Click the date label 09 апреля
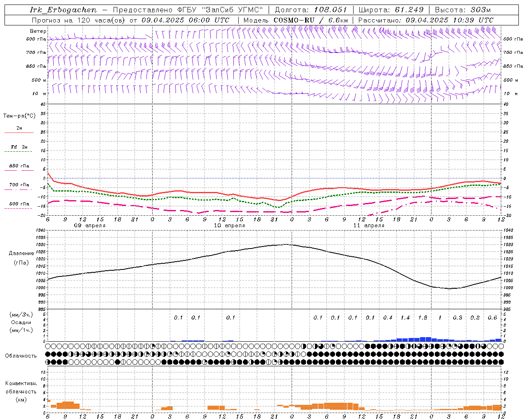Viewport: 525px width, 420px height. coord(89,226)
